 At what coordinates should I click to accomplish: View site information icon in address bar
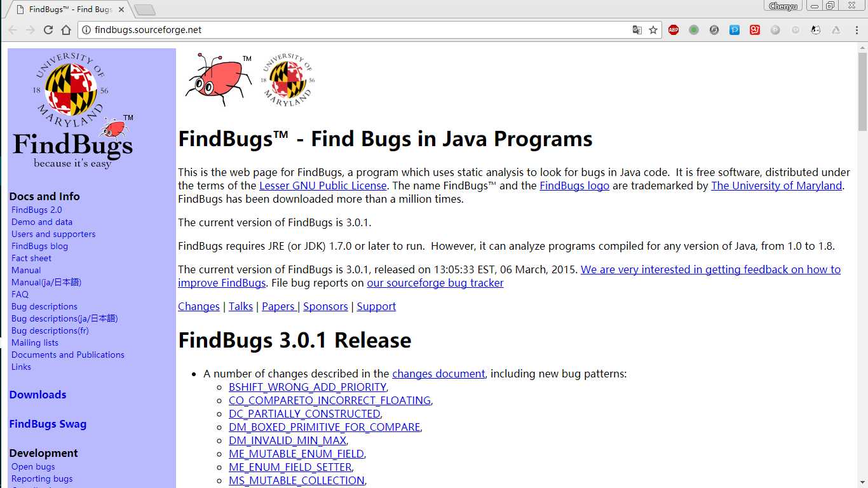click(87, 30)
